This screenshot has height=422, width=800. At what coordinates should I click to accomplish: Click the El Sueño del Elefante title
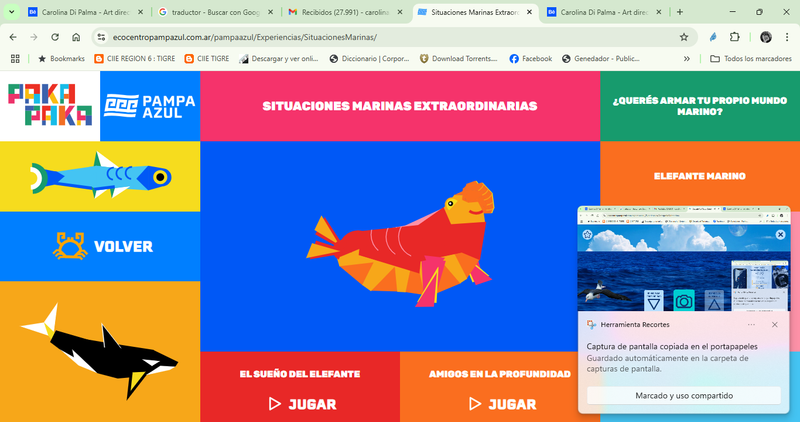300,374
